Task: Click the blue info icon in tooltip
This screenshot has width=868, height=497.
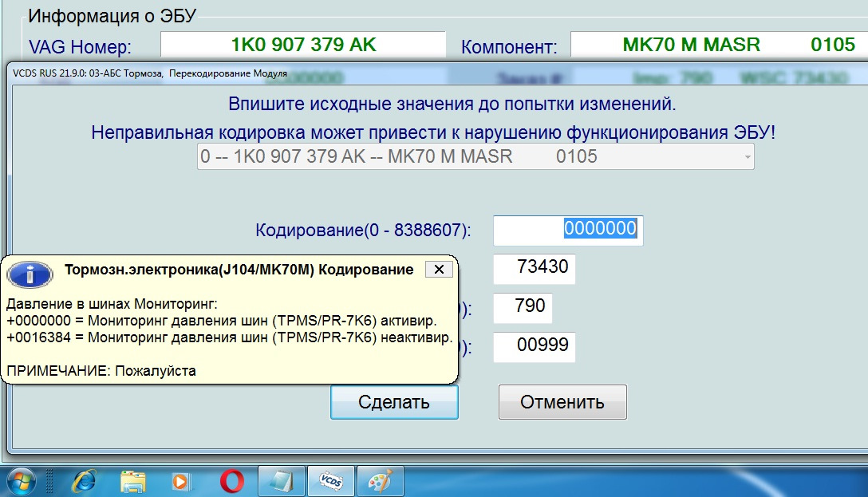Action: click(x=30, y=274)
